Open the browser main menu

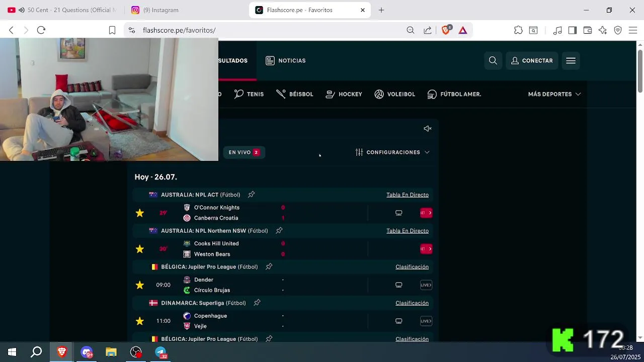[x=633, y=30]
